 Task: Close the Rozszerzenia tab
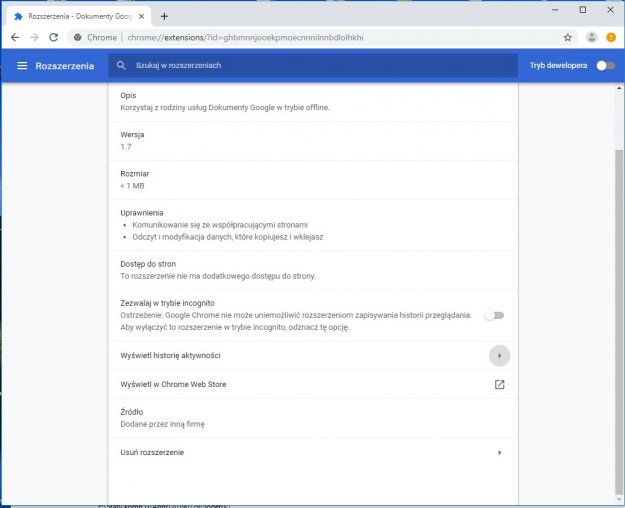(x=141, y=16)
